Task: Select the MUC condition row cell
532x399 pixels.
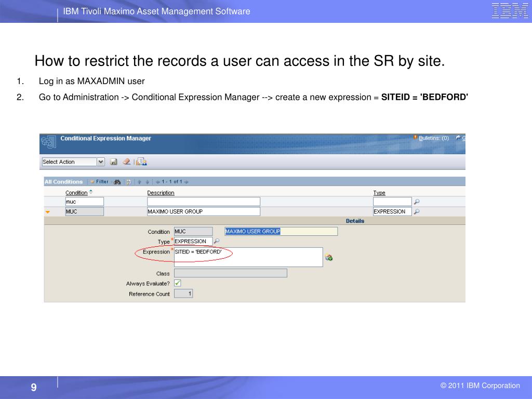Action: pyautogui.click(x=85, y=211)
